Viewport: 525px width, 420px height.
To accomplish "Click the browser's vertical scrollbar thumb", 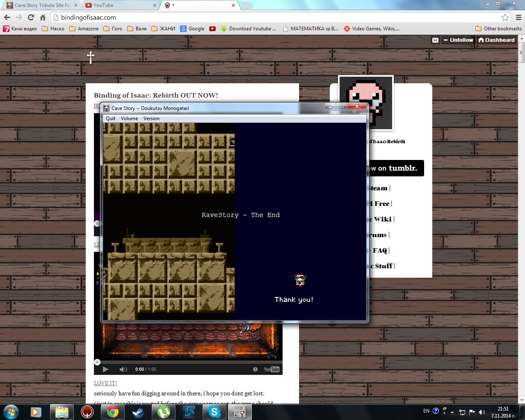I will [x=522, y=52].
